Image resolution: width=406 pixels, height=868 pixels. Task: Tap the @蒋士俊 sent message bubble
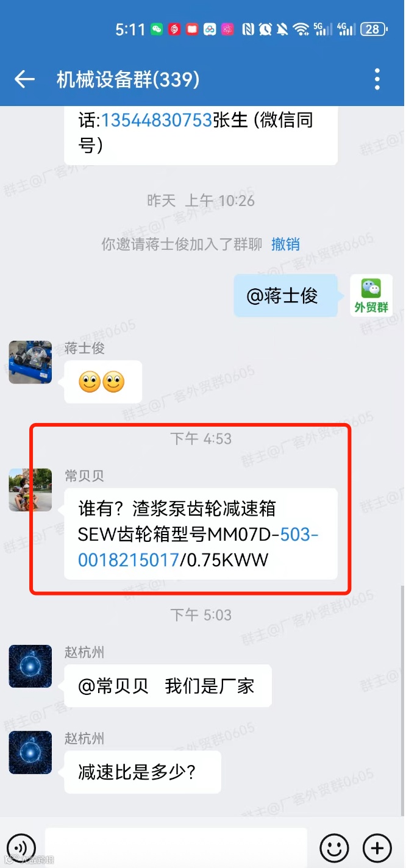[285, 296]
